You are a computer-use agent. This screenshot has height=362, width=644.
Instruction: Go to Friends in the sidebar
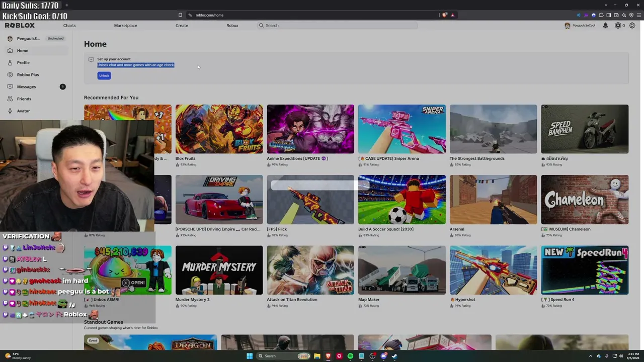coord(36,99)
